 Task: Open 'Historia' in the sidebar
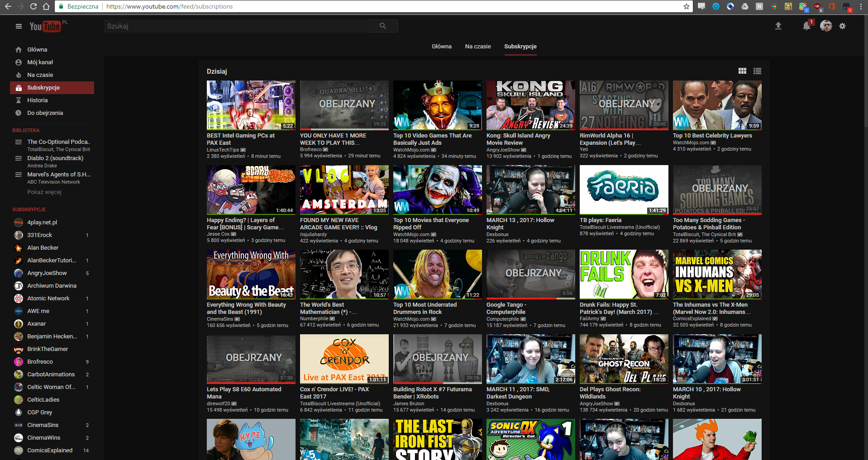(37, 100)
